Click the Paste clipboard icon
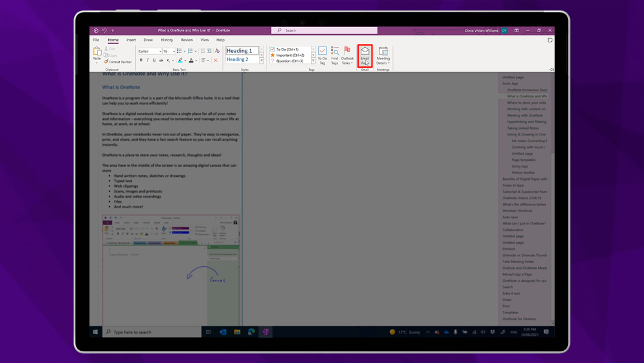 (97, 52)
